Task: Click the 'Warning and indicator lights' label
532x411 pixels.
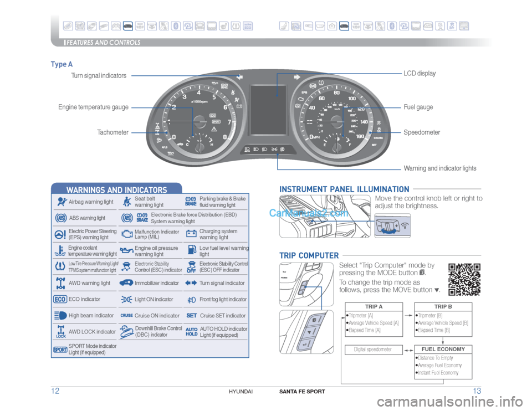Action: [x=440, y=168]
